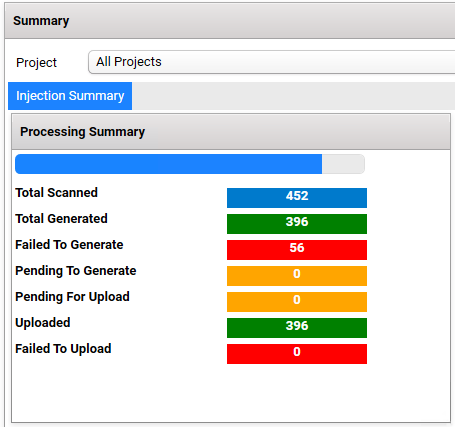Click the Total Generated label
This screenshot has height=427, width=455.
pyautogui.click(x=61, y=219)
